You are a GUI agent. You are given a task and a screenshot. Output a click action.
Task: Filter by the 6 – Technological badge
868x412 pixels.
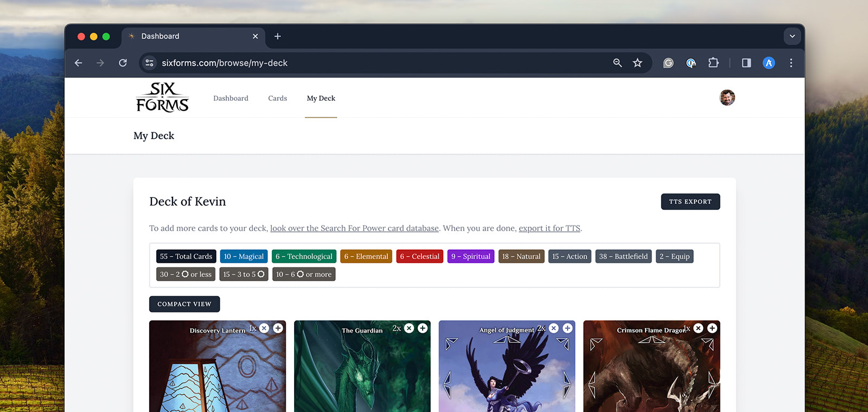tap(304, 256)
